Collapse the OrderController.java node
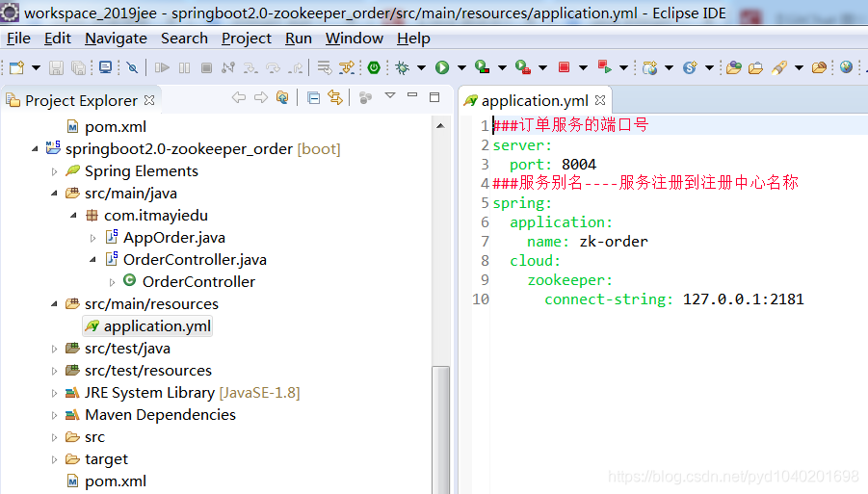 click(x=93, y=259)
